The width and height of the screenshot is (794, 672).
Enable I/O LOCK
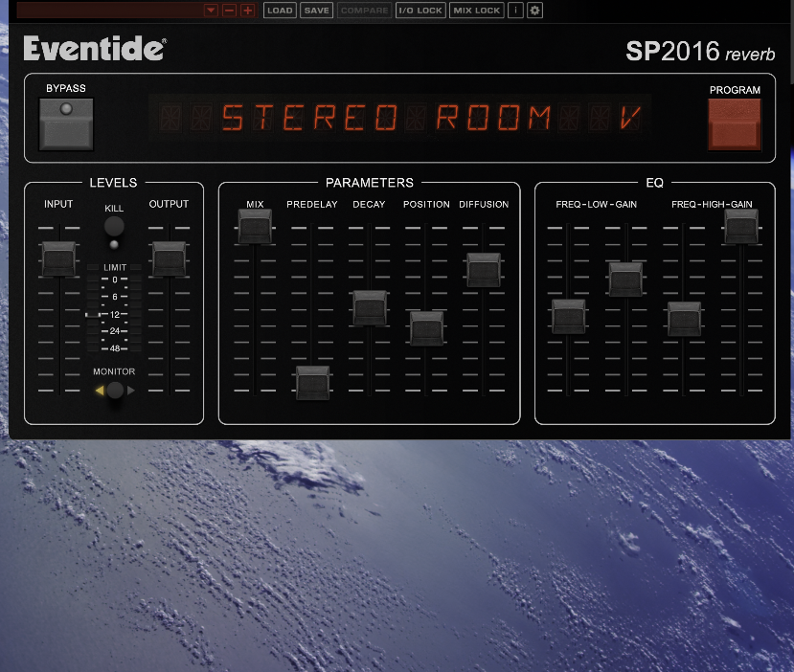coord(420,11)
